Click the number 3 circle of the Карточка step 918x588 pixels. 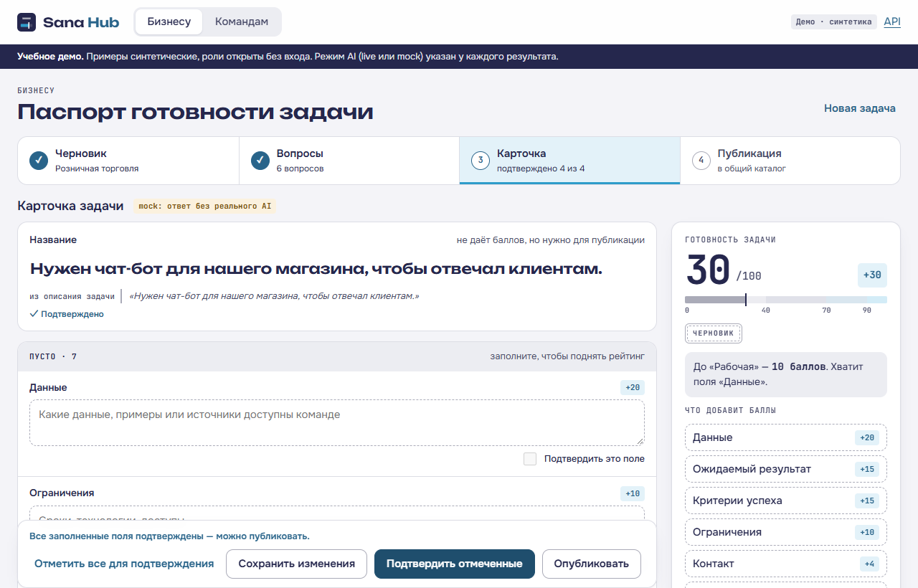coord(481,161)
